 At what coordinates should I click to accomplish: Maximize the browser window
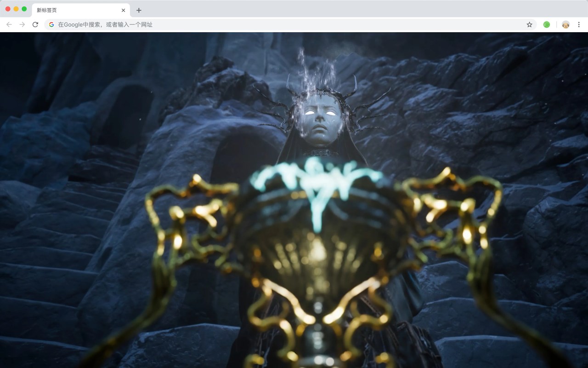pyautogui.click(x=24, y=9)
